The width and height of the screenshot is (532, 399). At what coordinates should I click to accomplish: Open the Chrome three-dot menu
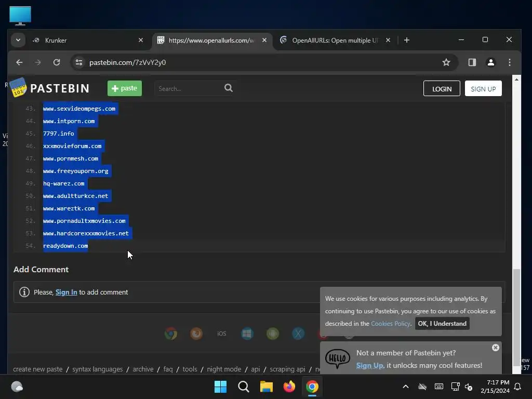click(x=509, y=62)
